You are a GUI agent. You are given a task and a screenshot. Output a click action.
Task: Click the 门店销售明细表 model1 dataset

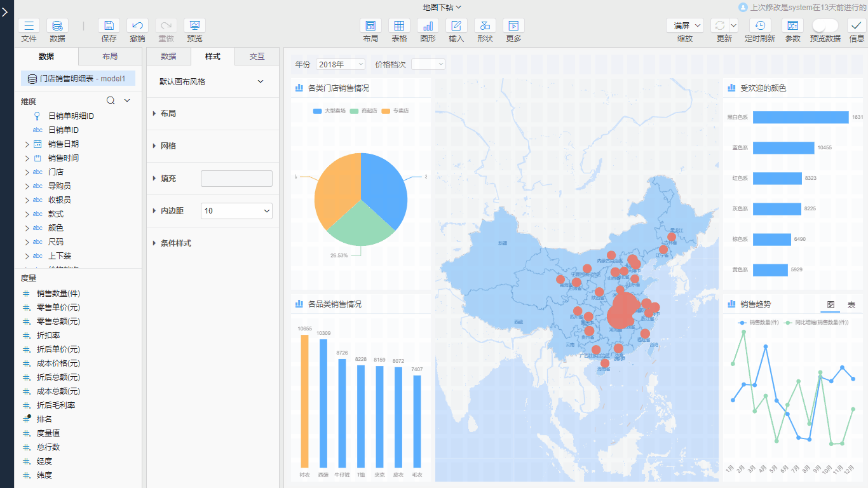[x=78, y=79]
